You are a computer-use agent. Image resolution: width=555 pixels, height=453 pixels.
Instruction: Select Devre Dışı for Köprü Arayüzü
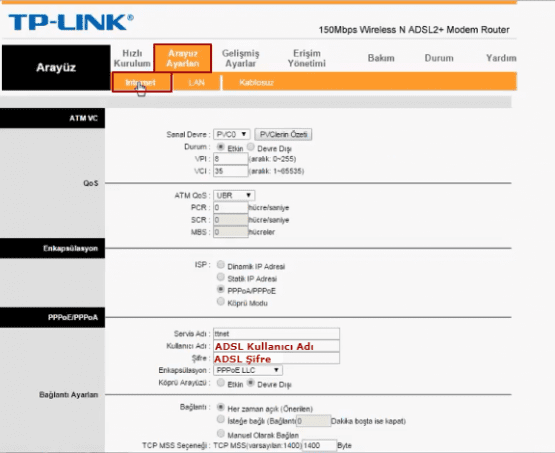[251, 383]
